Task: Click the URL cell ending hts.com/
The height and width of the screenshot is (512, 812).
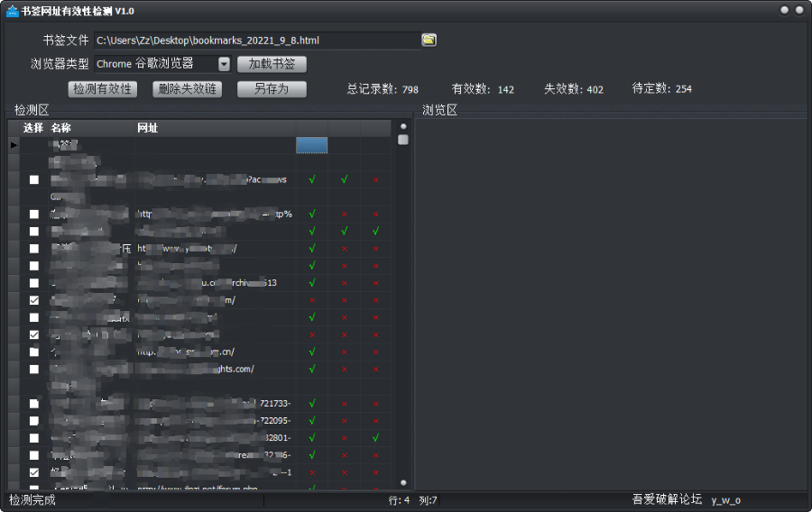Action: pos(215,369)
